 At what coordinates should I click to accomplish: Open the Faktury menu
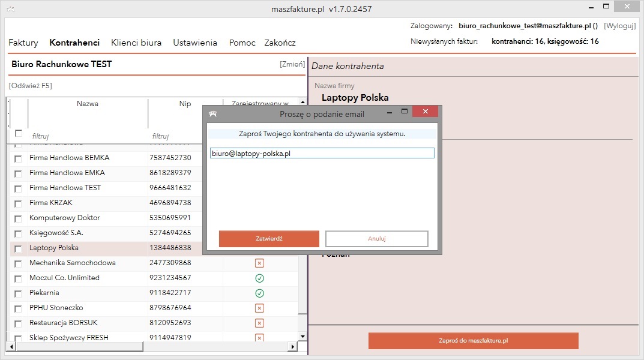coord(23,43)
